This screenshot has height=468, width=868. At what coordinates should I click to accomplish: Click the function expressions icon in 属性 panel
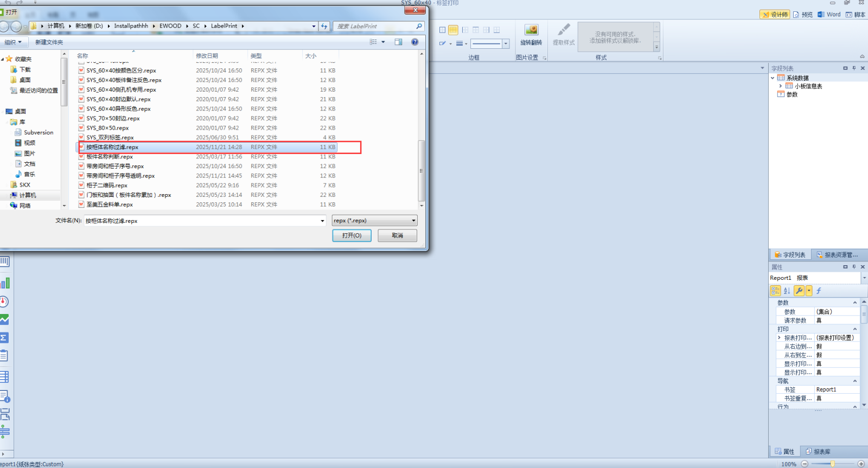pos(819,291)
